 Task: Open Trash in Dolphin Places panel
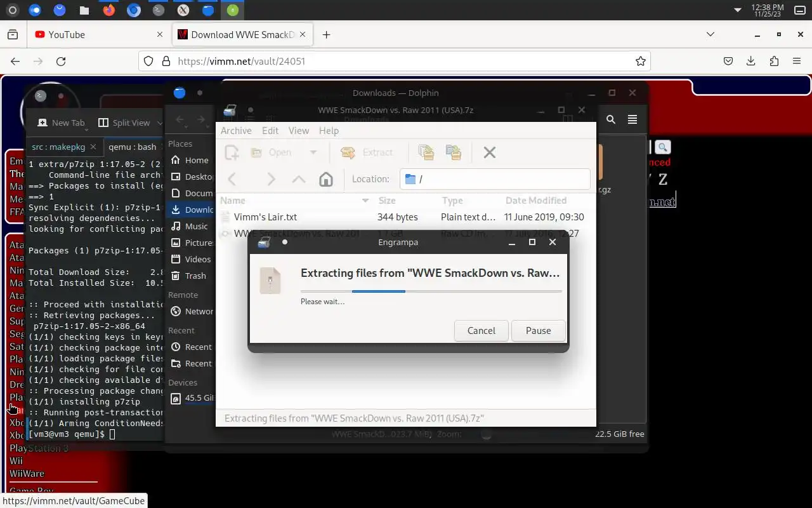[190, 276]
